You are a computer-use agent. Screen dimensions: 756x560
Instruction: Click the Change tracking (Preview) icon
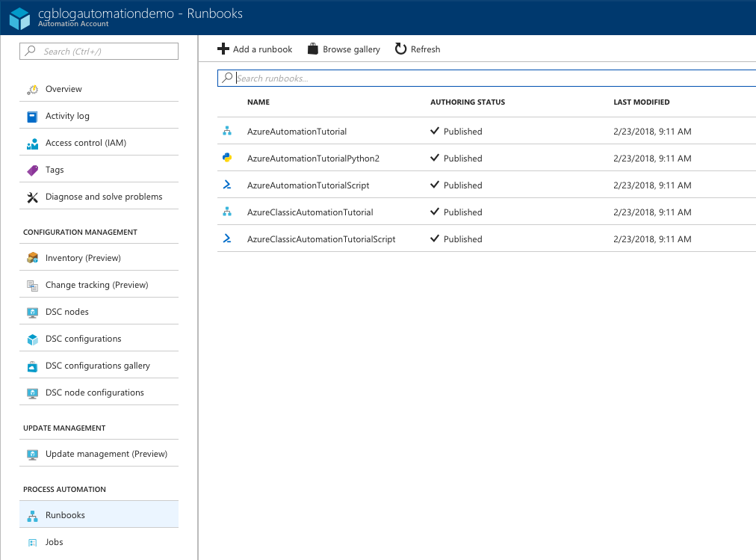point(32,286)
